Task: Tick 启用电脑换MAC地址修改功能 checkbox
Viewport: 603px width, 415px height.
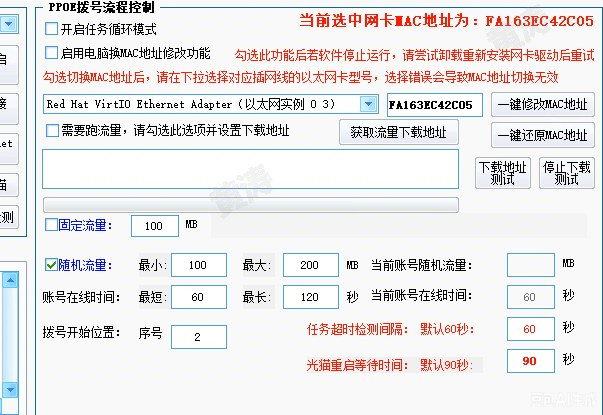Action: 52,53
